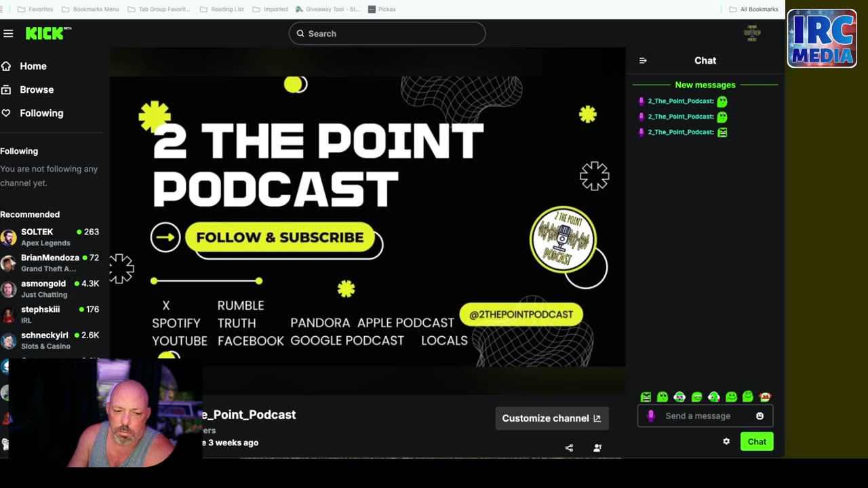
Task: Open SOLTEK recommended channel
Action: [52, 237]
